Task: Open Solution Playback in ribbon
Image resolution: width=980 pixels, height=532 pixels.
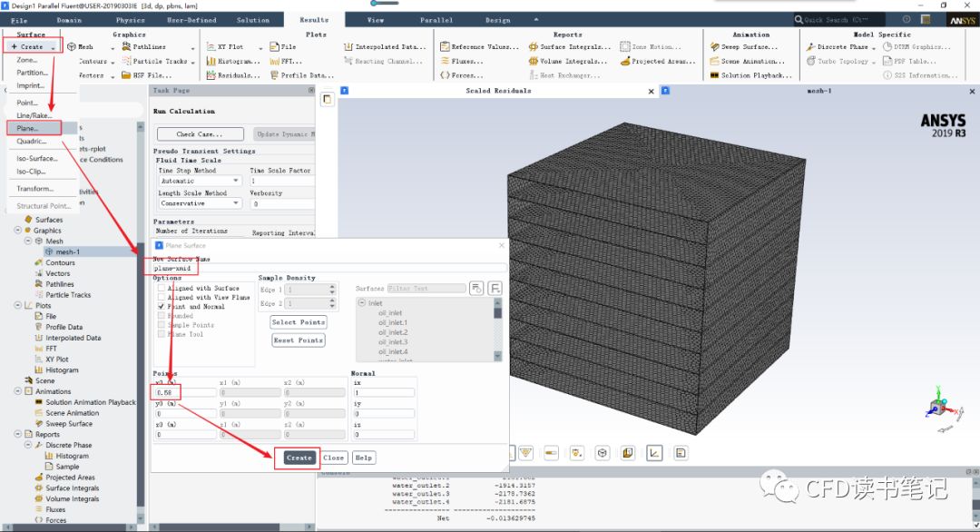Action: point(750,75)
